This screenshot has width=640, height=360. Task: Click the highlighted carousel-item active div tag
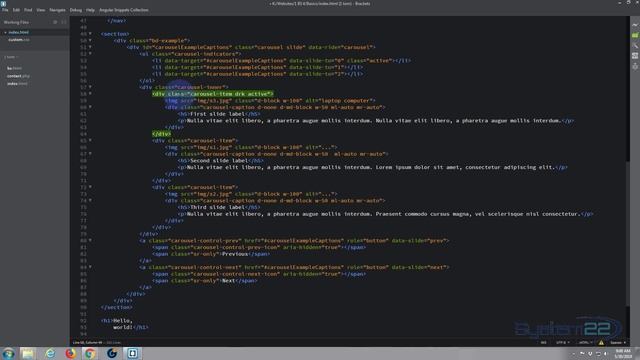click(213, 94)
